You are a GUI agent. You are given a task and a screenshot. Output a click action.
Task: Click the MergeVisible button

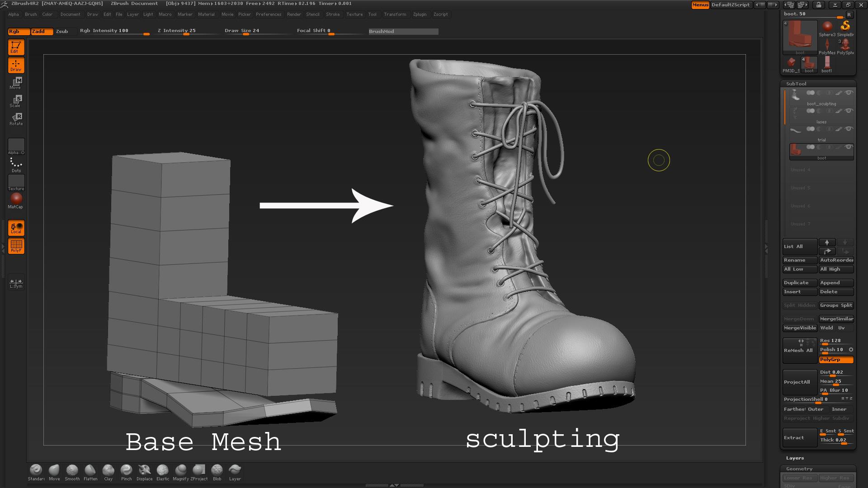point(799,328)
